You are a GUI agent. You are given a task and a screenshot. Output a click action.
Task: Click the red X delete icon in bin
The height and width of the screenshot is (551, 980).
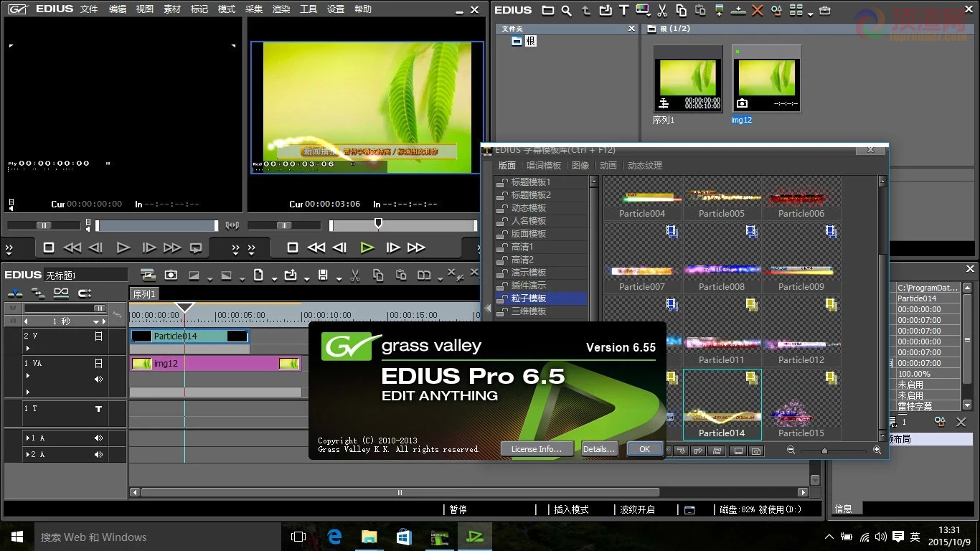pyautogui.click(x=757, y=10)
